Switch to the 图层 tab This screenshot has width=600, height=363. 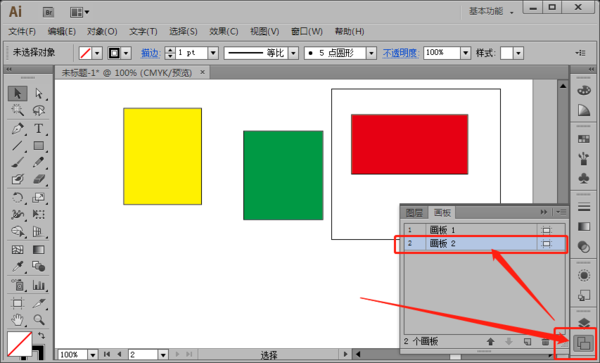click(414, 213)
